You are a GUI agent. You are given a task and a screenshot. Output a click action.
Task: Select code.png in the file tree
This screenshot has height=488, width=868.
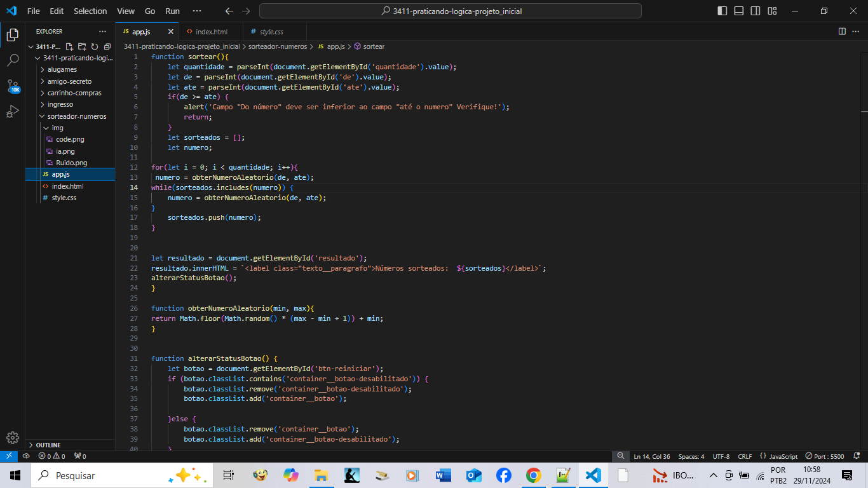[70, 139]
